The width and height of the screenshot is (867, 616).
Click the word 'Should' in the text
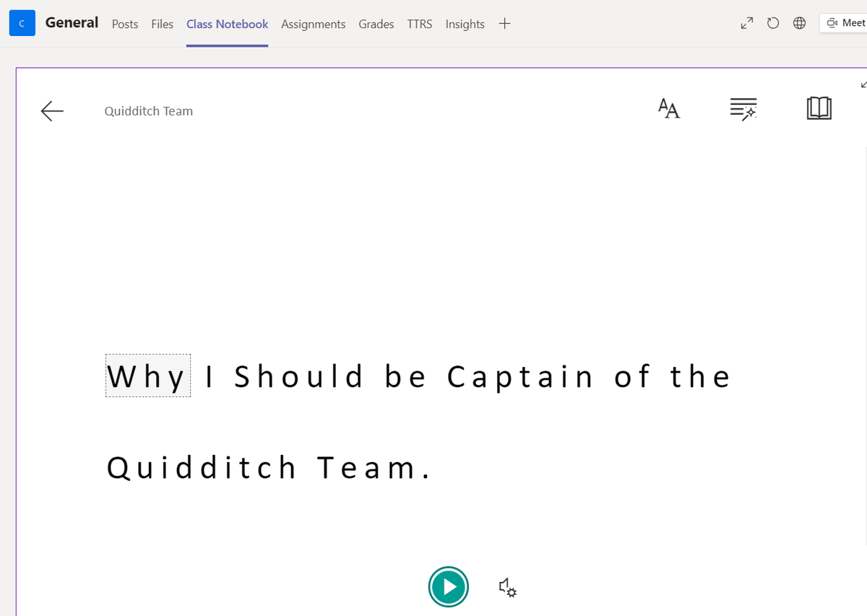pyautogui.click(x=298, y=376)
